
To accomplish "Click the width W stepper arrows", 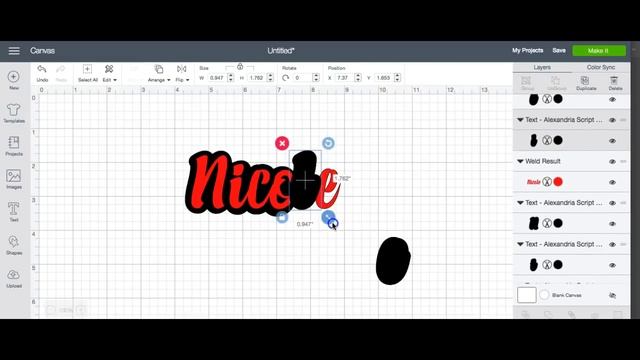I will pyautogui.click(x=231, y=78).
